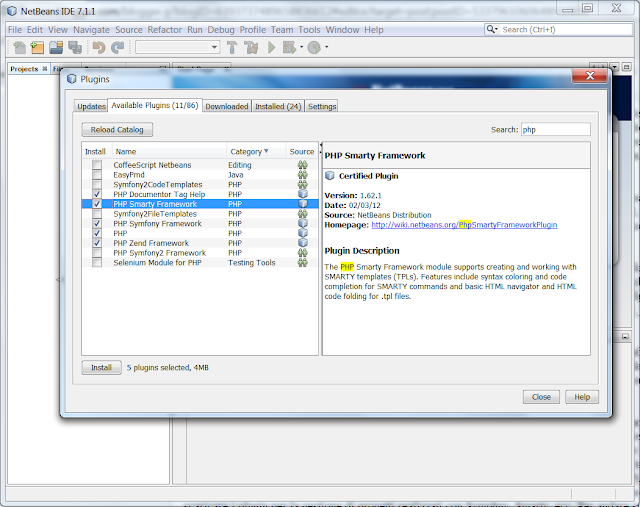Image resolution: width=640 pixels, height=507 pixels.
Task: Switch to the Settings tab
Action: pyautogui.click(x=322, y=106)
